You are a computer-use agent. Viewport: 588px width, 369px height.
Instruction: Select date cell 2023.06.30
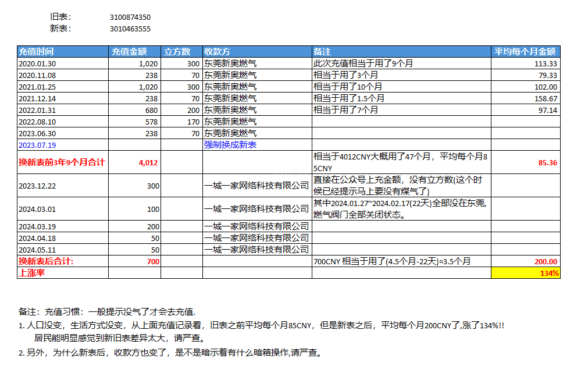point(63,133)
